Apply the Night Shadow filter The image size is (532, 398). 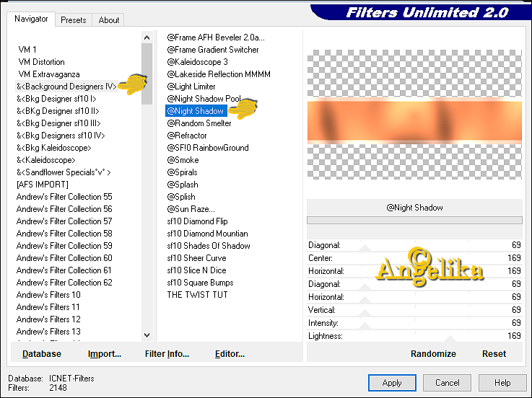(392, 383)
